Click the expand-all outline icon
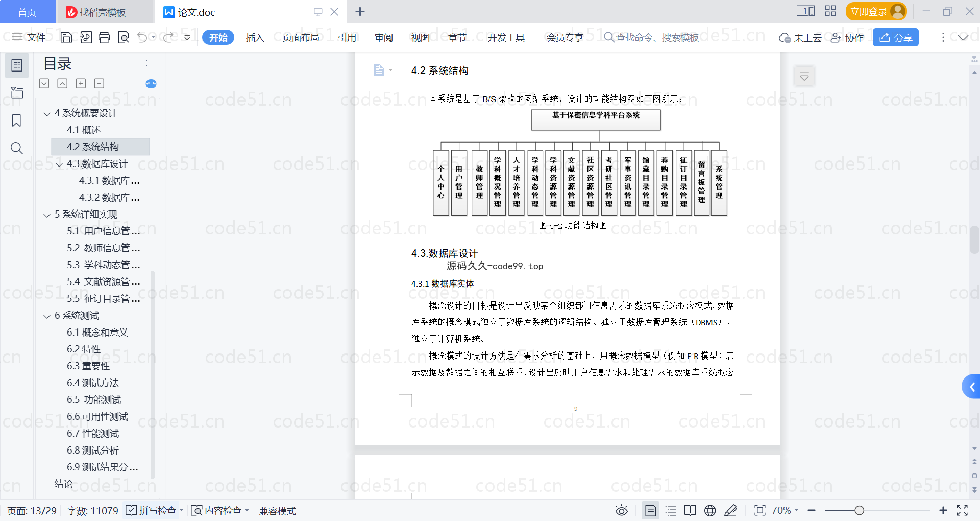 (44, 83)
